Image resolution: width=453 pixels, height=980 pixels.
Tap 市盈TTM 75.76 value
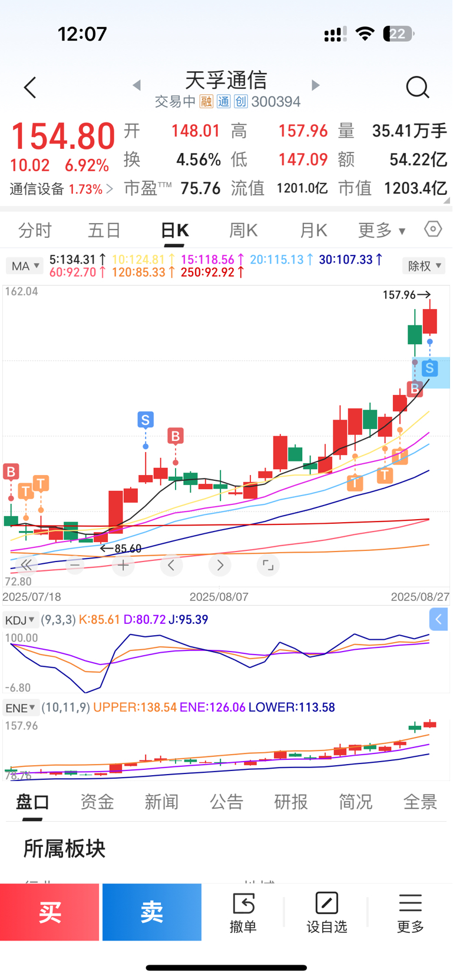[x=200, y=188]
